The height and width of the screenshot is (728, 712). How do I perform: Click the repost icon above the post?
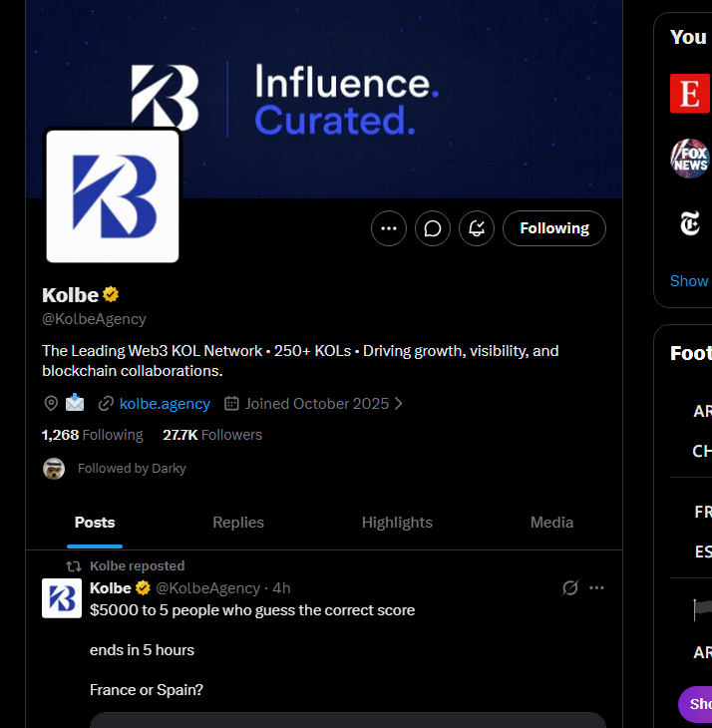click(74, 566)
